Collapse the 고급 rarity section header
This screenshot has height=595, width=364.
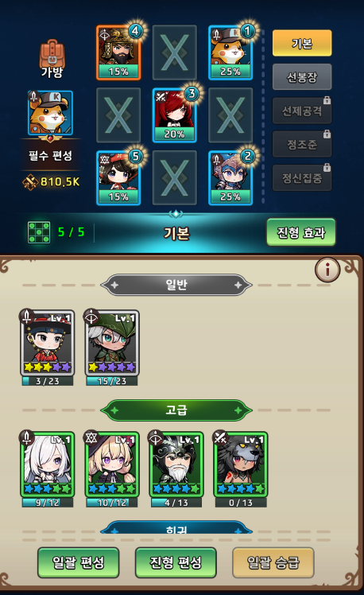pyautogui.click(x=176, y=410)
